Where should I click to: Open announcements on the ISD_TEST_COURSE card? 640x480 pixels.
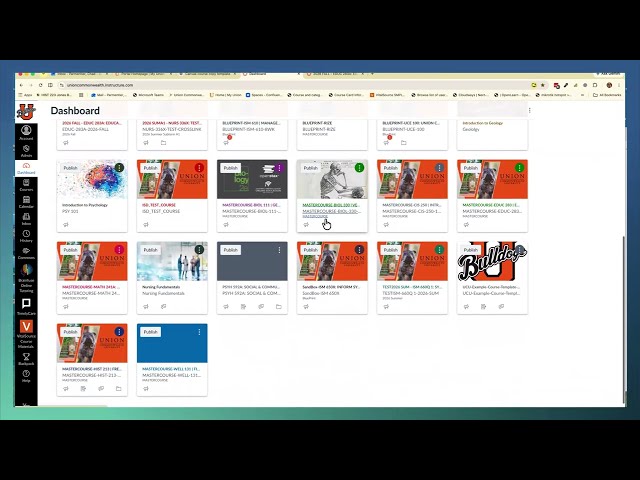146,224
